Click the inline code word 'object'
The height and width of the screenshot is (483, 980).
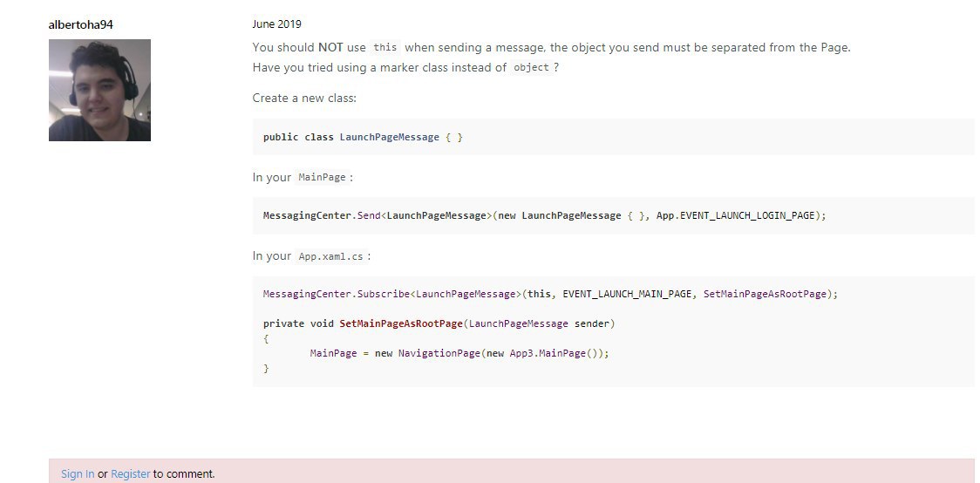[531, 67]
